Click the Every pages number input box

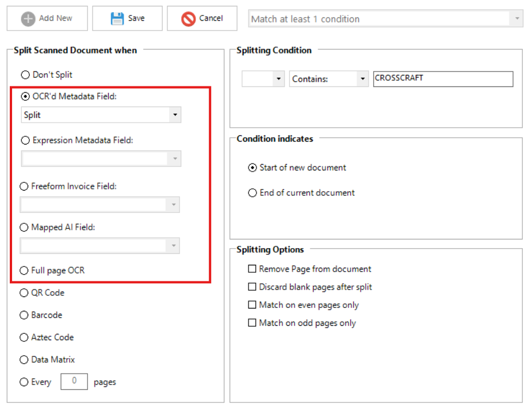[x=74, y=382]
